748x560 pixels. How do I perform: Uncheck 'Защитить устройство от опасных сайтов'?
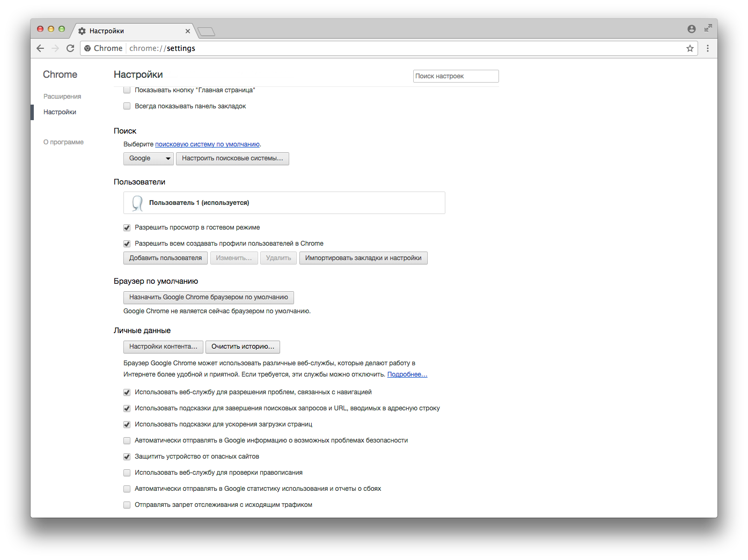(x=127, y=456)
